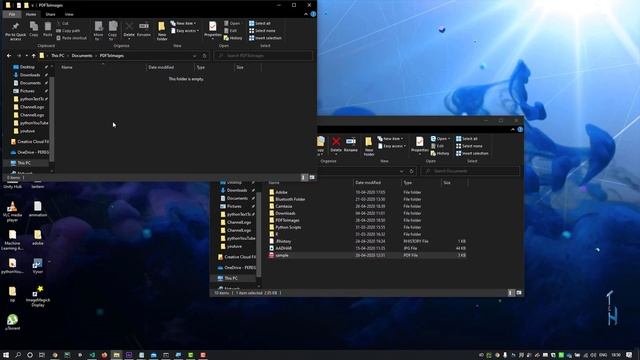The height and width of the screenshot is (360, 640).
Task: Switch PDFToImages window to details view
Action: 304,177
